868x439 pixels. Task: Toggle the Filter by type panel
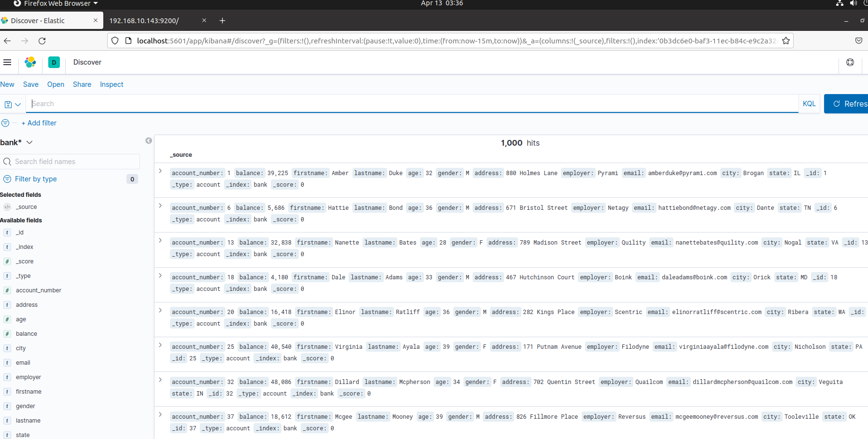point(36,179)
